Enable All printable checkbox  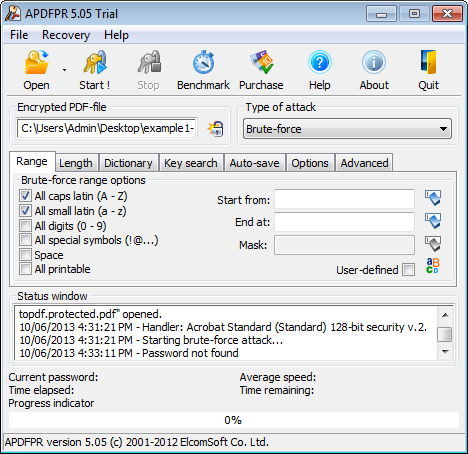[25, 269]
